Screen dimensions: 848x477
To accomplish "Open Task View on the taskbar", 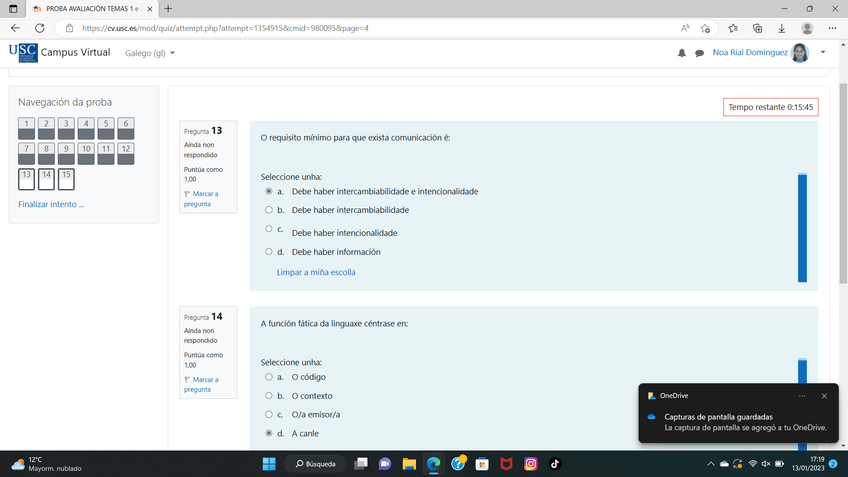I will [x=361, y=464].
